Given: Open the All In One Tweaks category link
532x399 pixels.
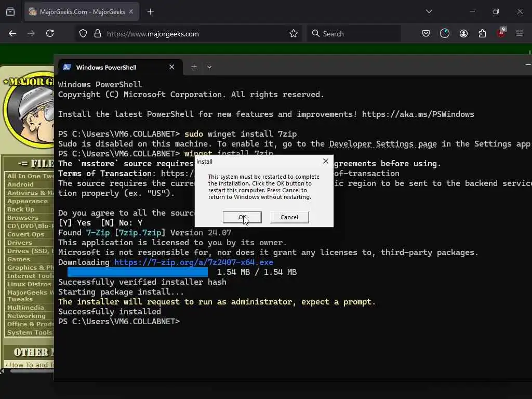Looking at the screenshot, I should (x=31, y=176).
